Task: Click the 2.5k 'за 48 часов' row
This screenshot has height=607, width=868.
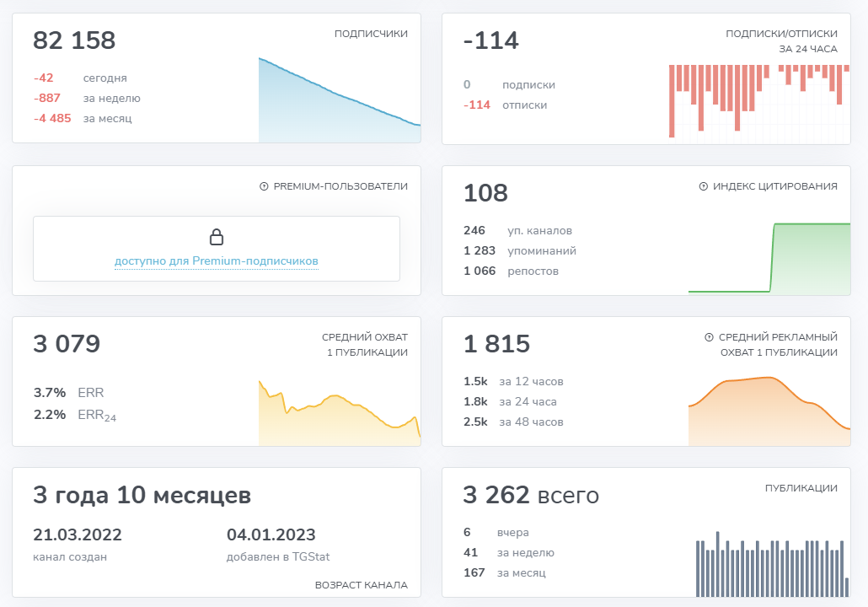Action: tap(513, 422)
